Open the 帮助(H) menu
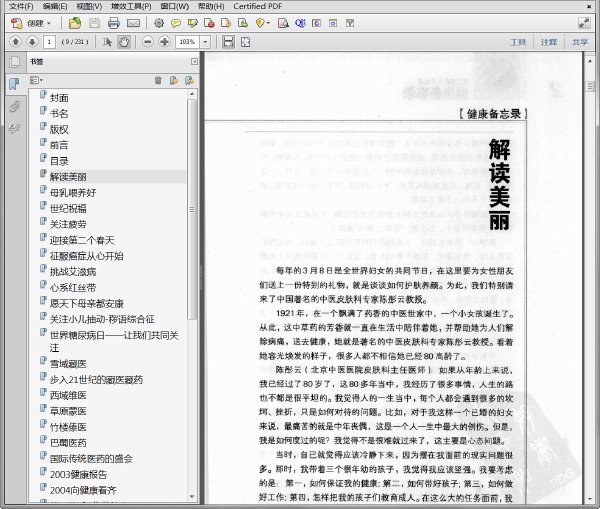600x509 pixels. [211, 7]
